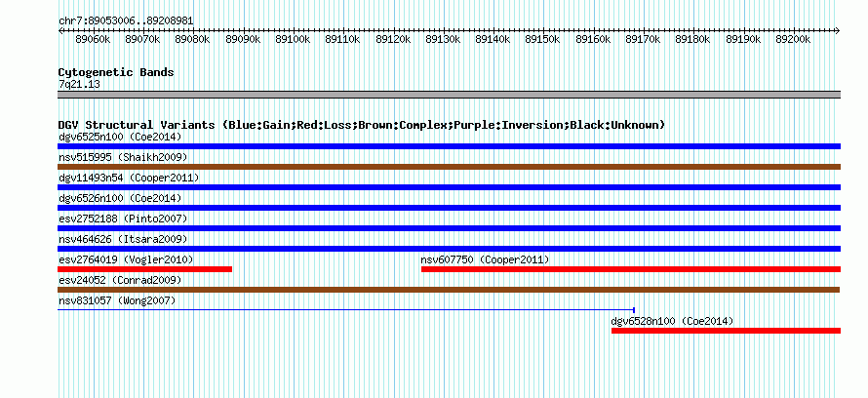Open the nsv607750 (Cooper2011) label
This screenshot has height=398, width=868.
(x=485, y=259)
